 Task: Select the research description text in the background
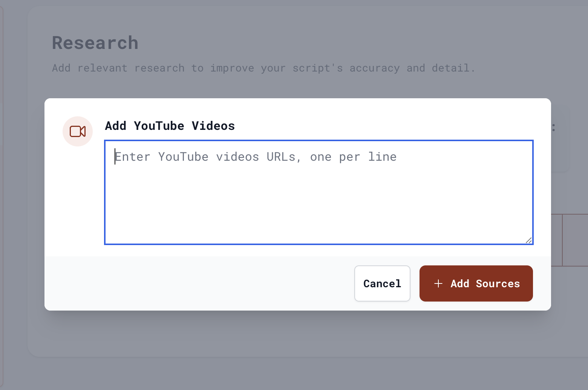coord(263,68)
